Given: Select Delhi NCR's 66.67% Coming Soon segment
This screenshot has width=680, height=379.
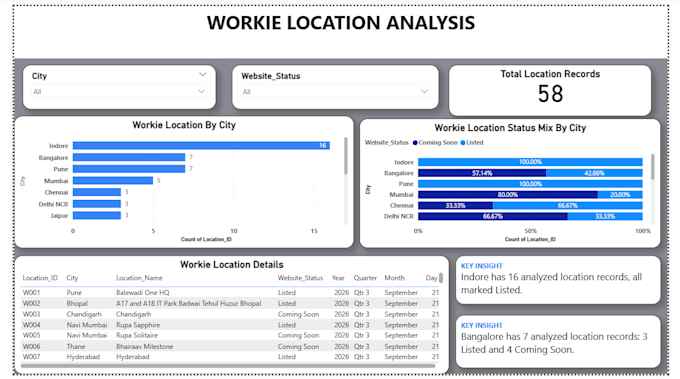Looking at the screenshot, I should [x=493, y=216].
